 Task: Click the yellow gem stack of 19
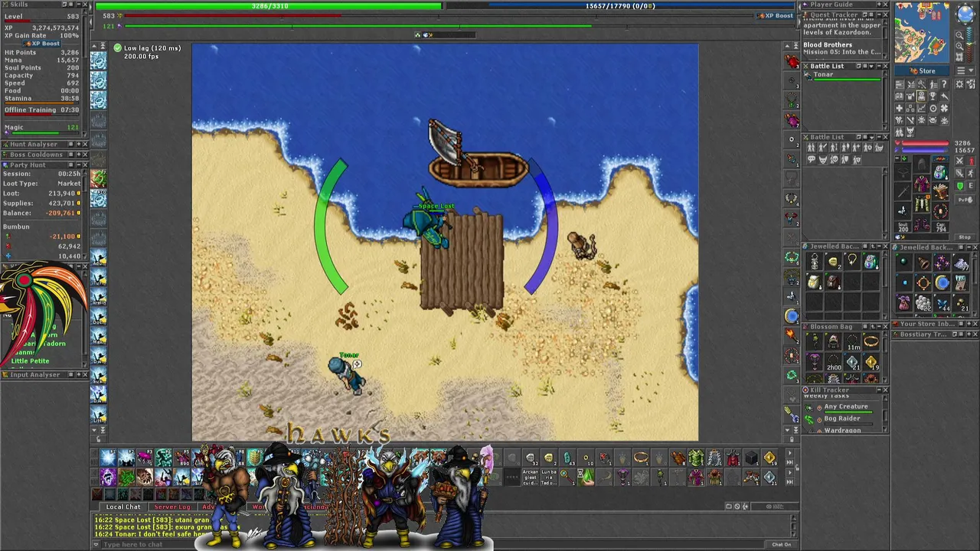click(x=871, y=362)
